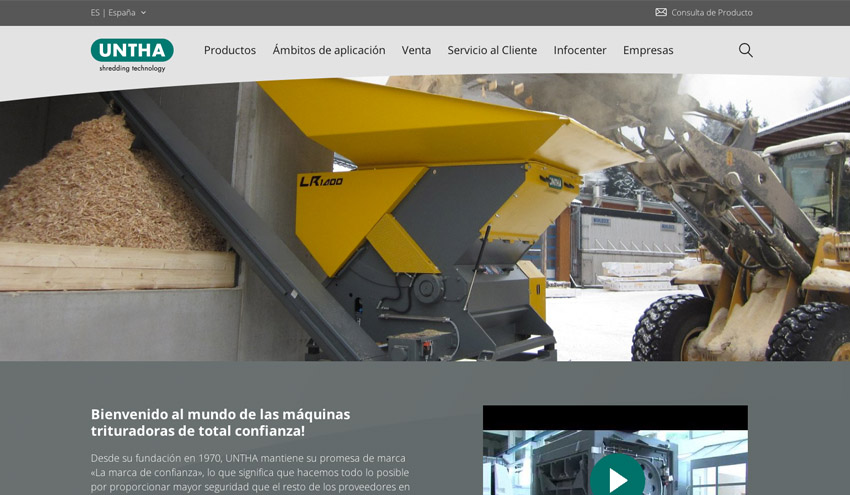Open the Infocenter section
Image resolution: width=850 pixels, height=495 pixels.
(x=580, y=50)
